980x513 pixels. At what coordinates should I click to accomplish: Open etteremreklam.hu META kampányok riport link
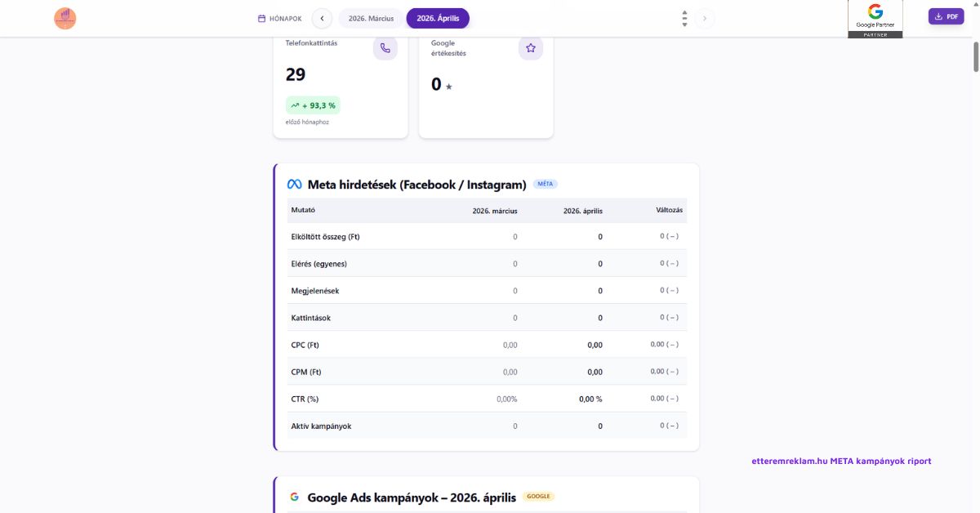[x=841, y=461]
